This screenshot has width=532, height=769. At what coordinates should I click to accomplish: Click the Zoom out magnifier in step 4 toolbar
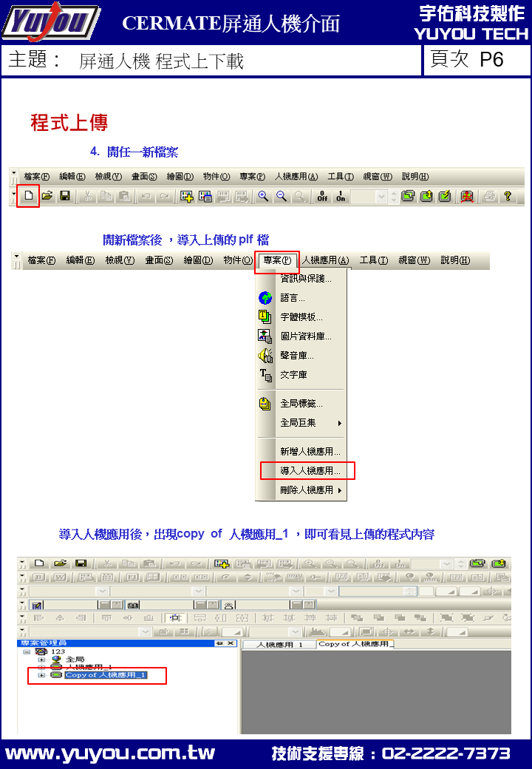[x=282, y=196]
